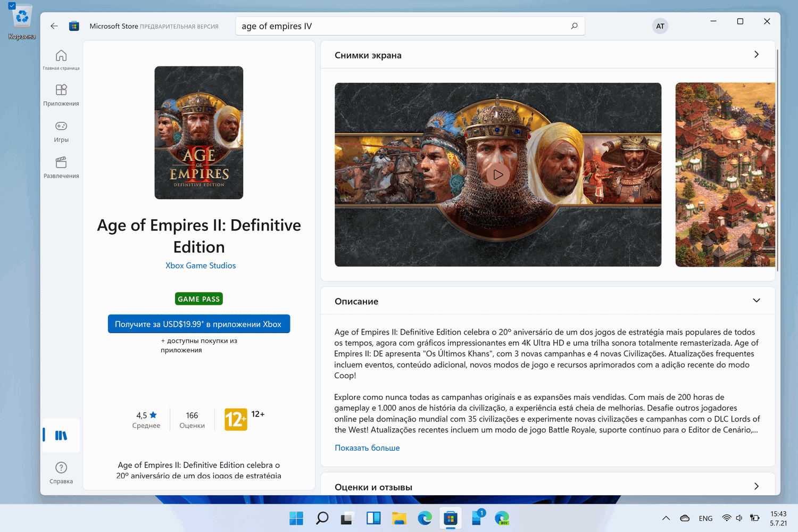Open the Главная страница home tab
Viewport: 798px width, 532px height.
tap(61, 60)
